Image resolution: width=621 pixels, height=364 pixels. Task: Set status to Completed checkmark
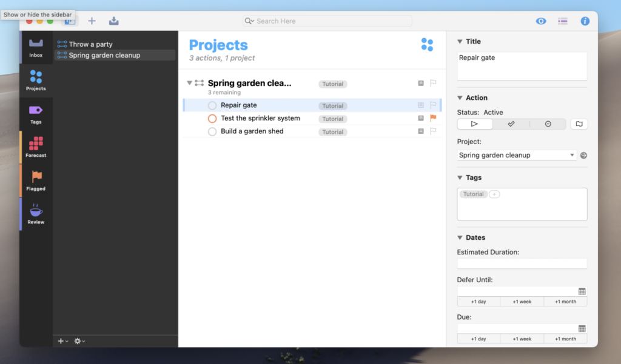[511, 124]
